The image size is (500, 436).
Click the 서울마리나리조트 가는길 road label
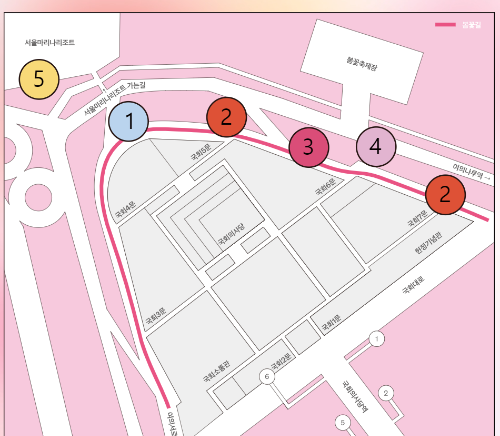point(114,98)
